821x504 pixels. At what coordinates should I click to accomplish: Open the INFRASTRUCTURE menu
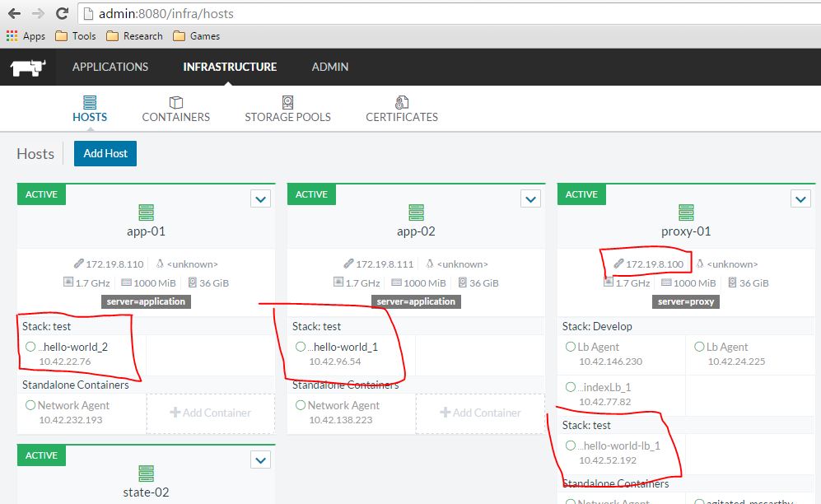230,67
